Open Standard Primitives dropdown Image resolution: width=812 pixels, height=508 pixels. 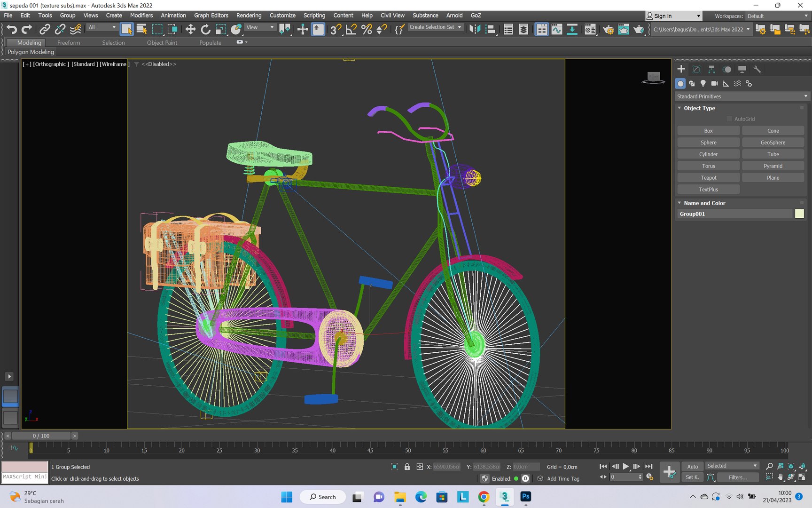742,96
